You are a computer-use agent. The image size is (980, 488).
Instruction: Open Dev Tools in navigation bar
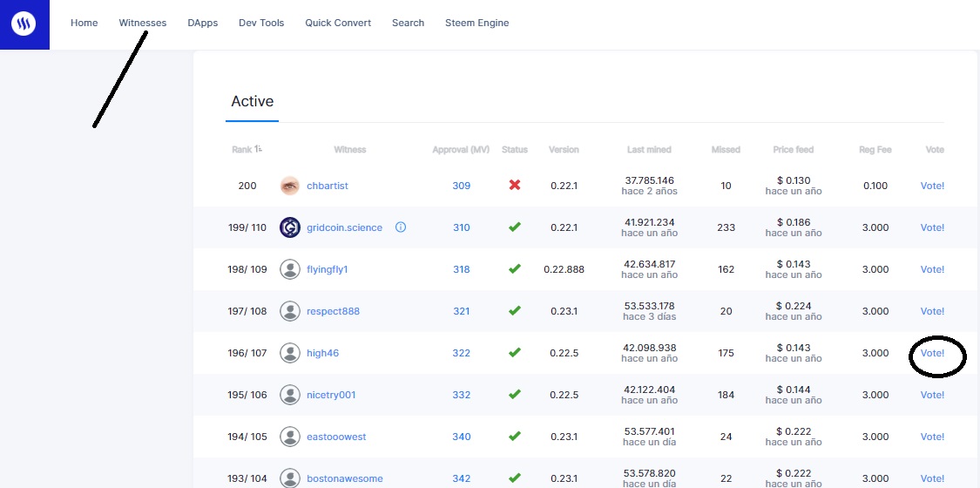[x=261, y=23]
